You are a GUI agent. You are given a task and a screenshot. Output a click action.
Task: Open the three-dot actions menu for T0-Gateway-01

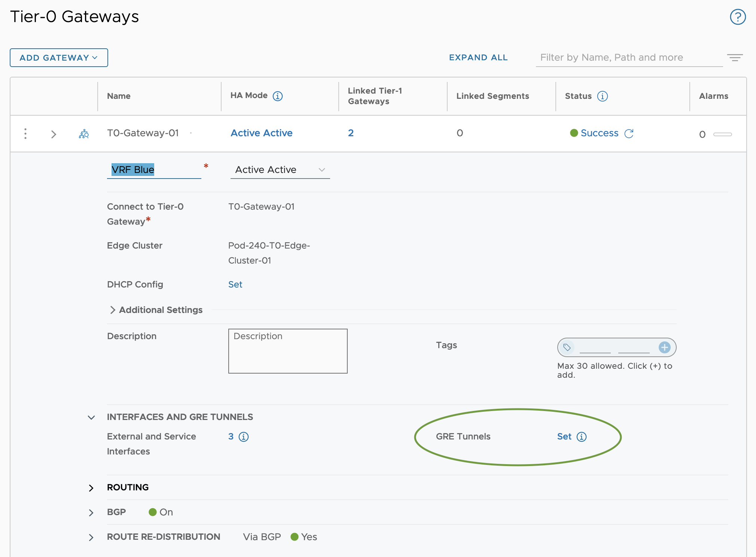coord(25,134)
